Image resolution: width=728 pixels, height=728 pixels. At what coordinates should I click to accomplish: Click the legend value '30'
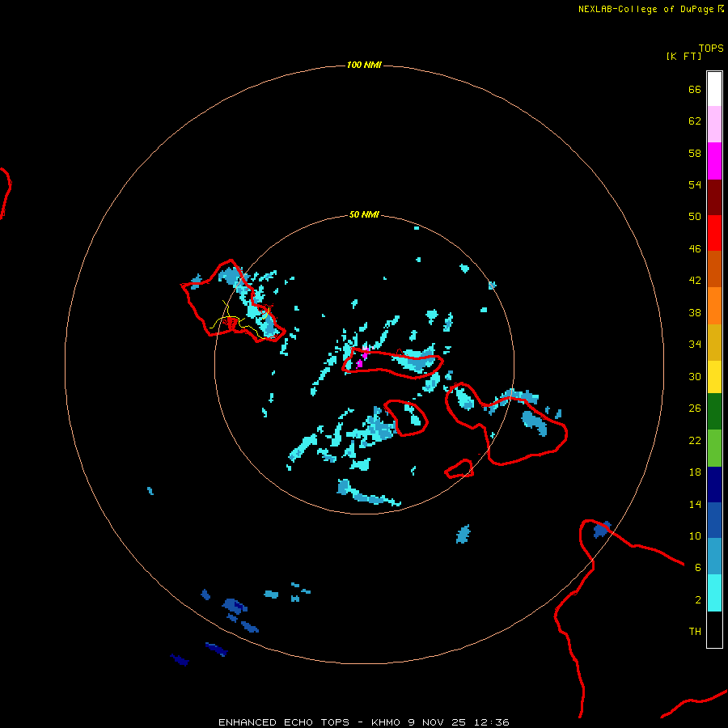click(x=695, y=376)
